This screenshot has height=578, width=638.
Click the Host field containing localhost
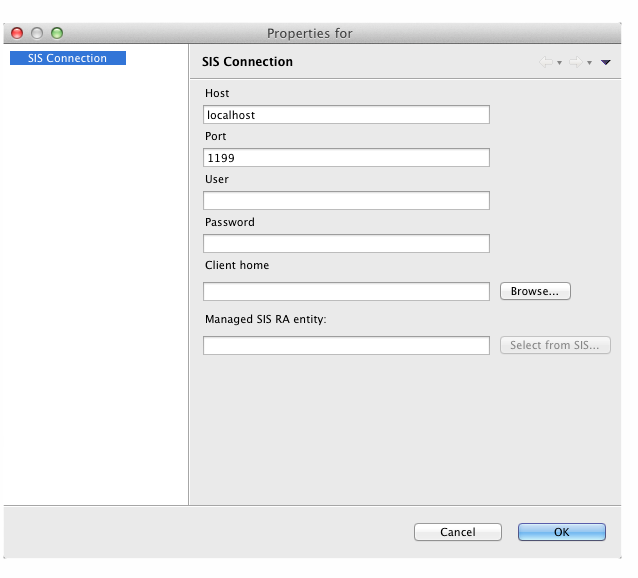[346, 115]
